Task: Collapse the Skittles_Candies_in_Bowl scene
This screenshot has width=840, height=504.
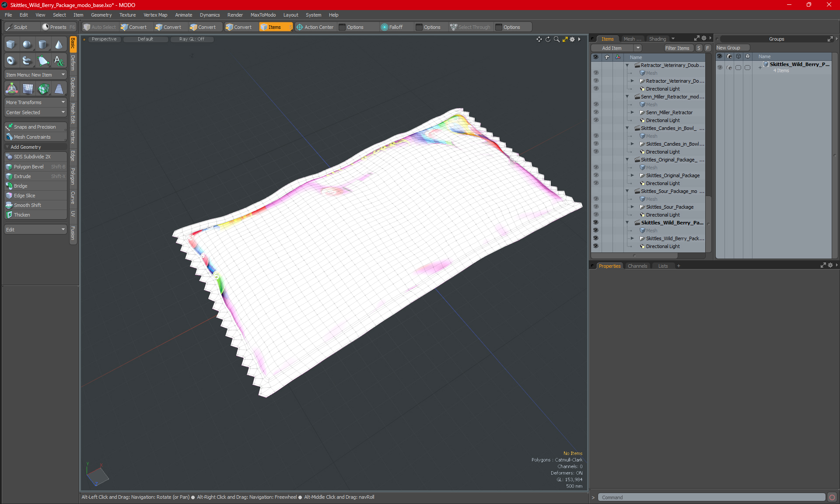Action: click(x=627, y=128)
